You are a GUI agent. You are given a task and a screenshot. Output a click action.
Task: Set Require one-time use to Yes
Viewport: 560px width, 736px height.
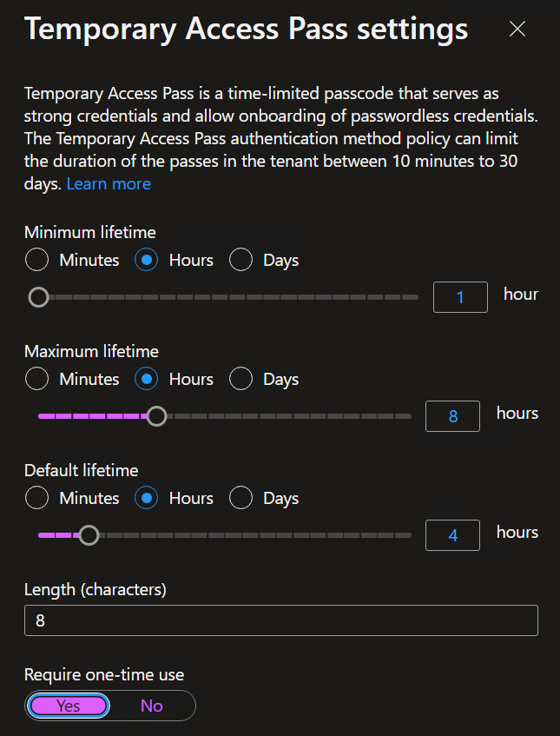click(x=69, y=706)
